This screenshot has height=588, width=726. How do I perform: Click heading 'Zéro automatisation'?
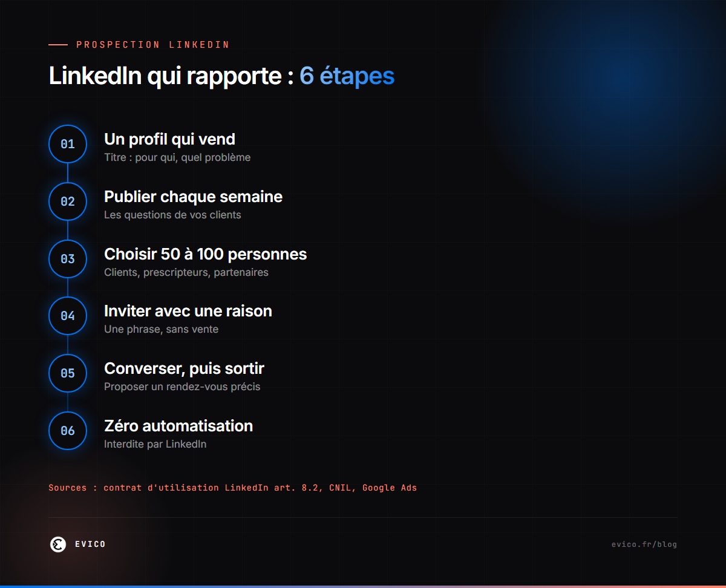click(178, 426)
